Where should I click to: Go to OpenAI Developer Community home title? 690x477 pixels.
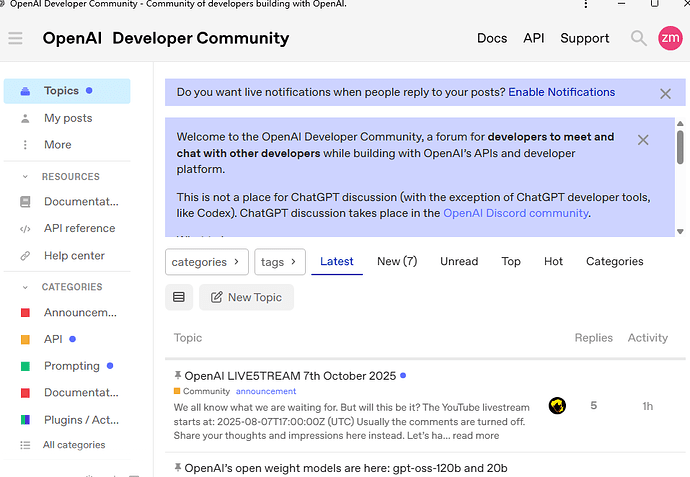click(x=166, y=38)
